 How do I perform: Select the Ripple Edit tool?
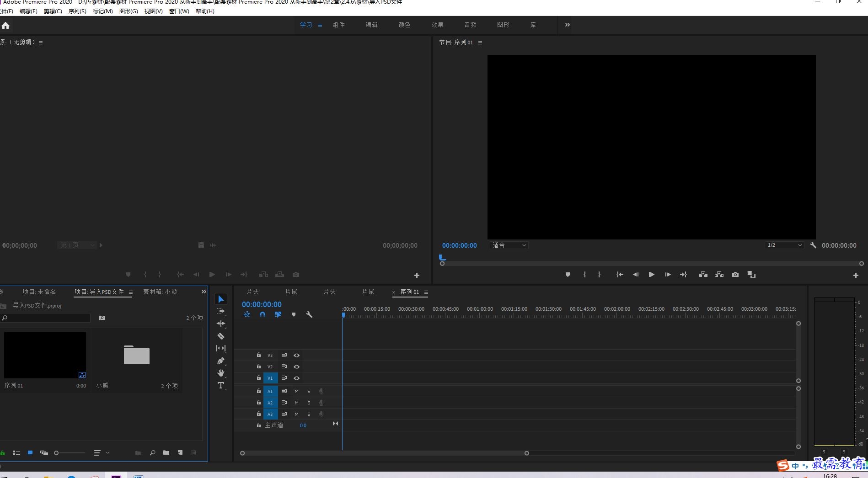pos(221,324)
